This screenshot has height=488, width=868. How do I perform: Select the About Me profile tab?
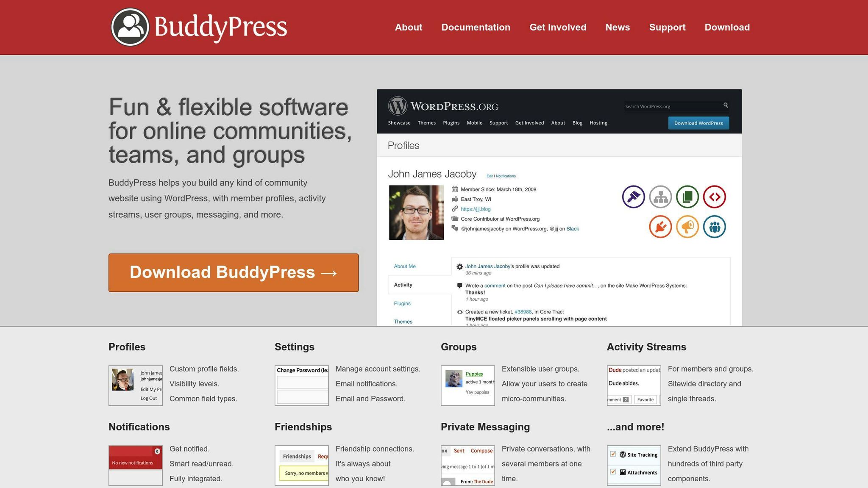click(x=405, y=266)
